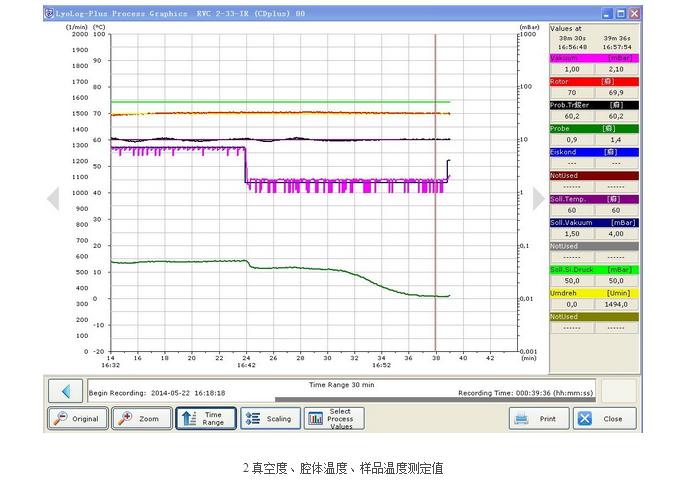Click the Original zoom reset button
Viewport: 684px width, 484px height.
[77, 418]
